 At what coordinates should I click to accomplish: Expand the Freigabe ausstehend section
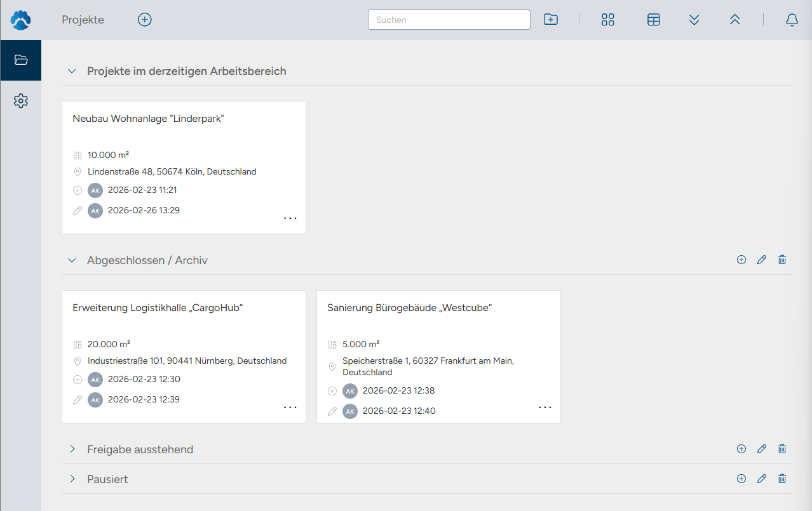coord(72,449)
